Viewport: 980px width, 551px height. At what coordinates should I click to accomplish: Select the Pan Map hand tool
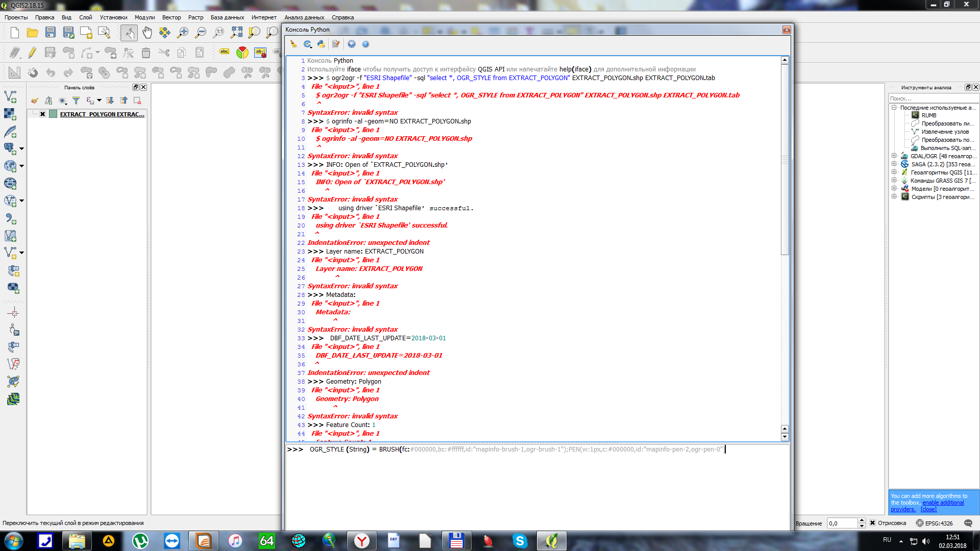coord(147,33)
